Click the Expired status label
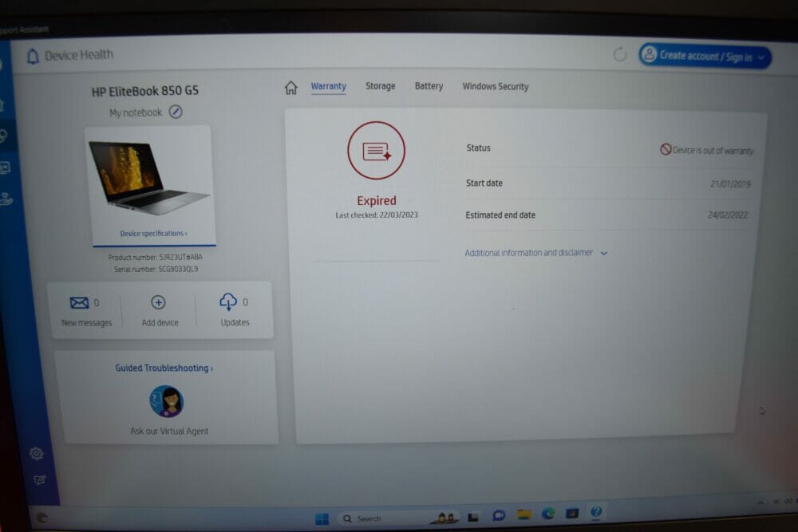This screenshot has height=532, width=798. click(376, 200)
